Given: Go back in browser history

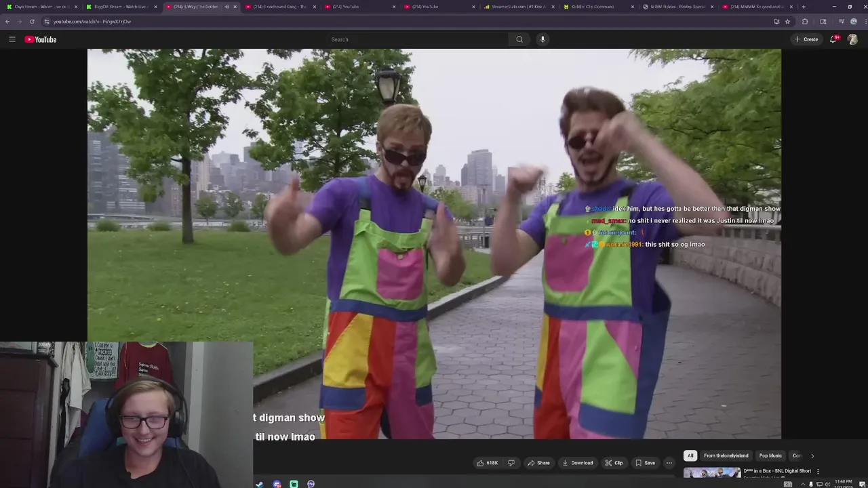Looking at the screenshot, I should coord(7,22).
